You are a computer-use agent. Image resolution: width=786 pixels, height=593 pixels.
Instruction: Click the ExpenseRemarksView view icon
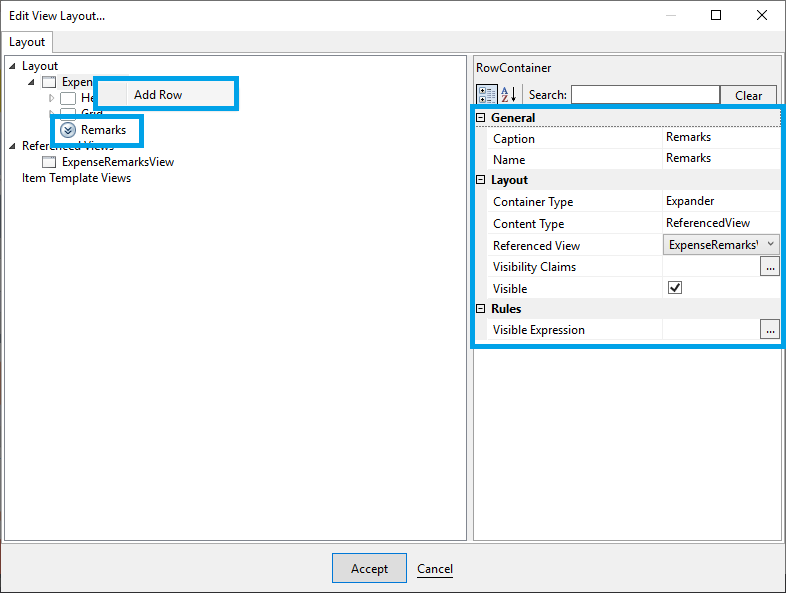[49, 162]
